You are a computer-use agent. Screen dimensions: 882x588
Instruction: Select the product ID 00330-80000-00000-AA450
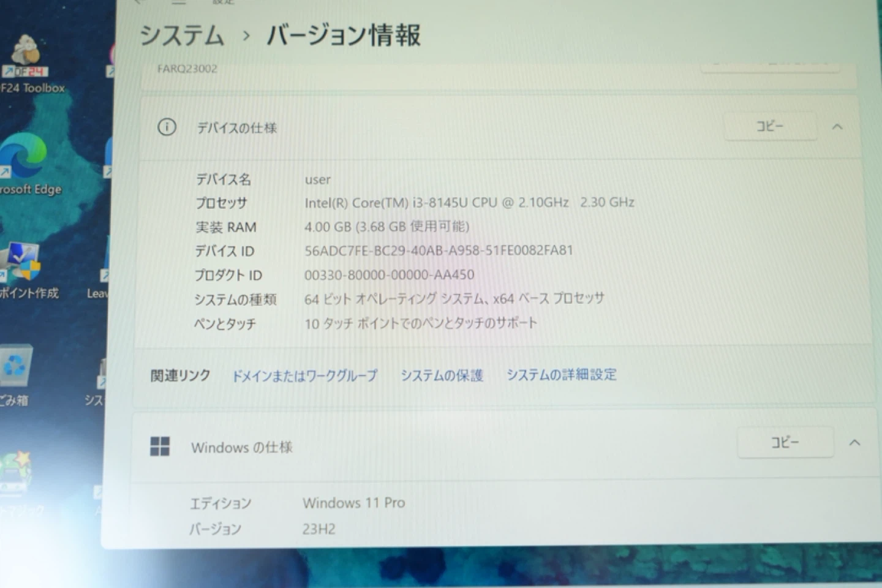389,274
